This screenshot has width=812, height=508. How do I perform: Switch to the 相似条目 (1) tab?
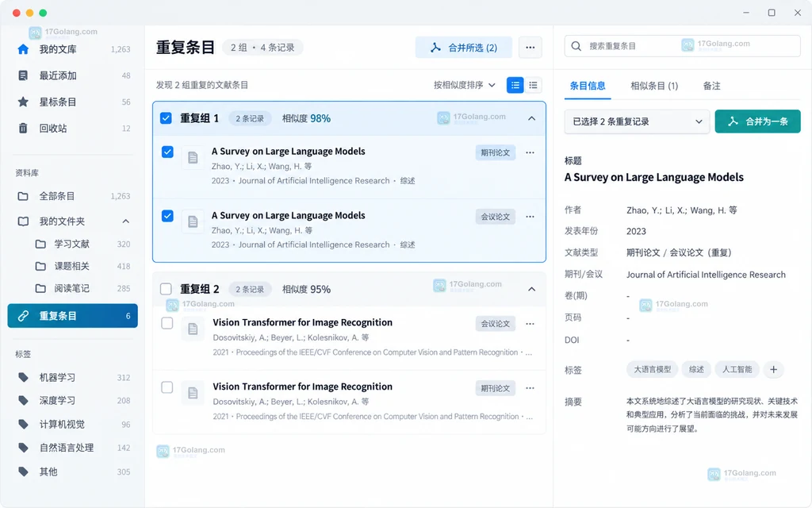654,86
